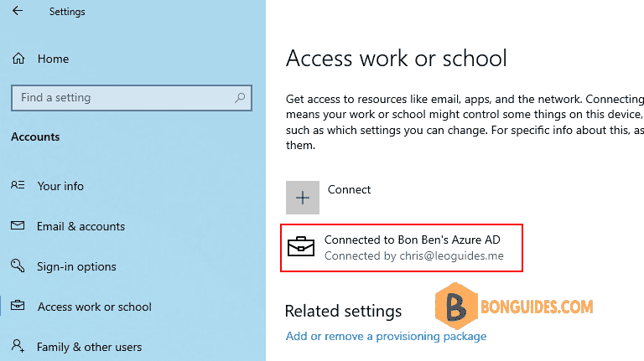Open Family & other users settings
This screenshot has height=361, width=644.
tap(89, 347)
